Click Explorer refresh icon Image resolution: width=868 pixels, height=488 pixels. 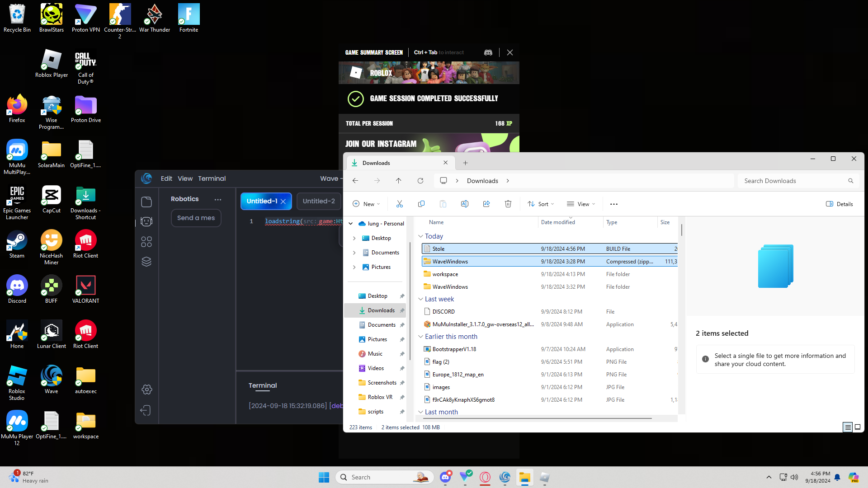pos(420,181)
